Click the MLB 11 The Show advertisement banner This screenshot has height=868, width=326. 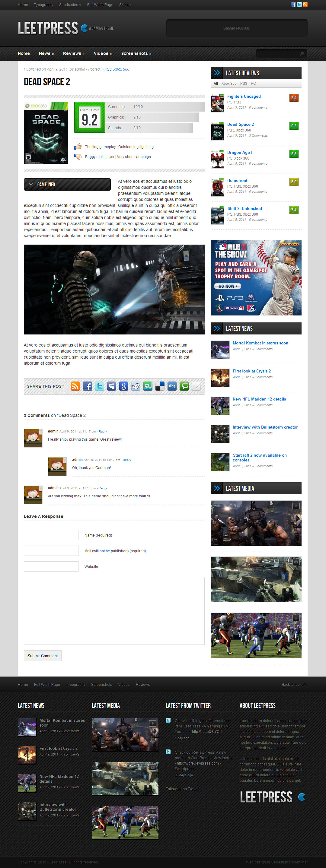(256, 278)
